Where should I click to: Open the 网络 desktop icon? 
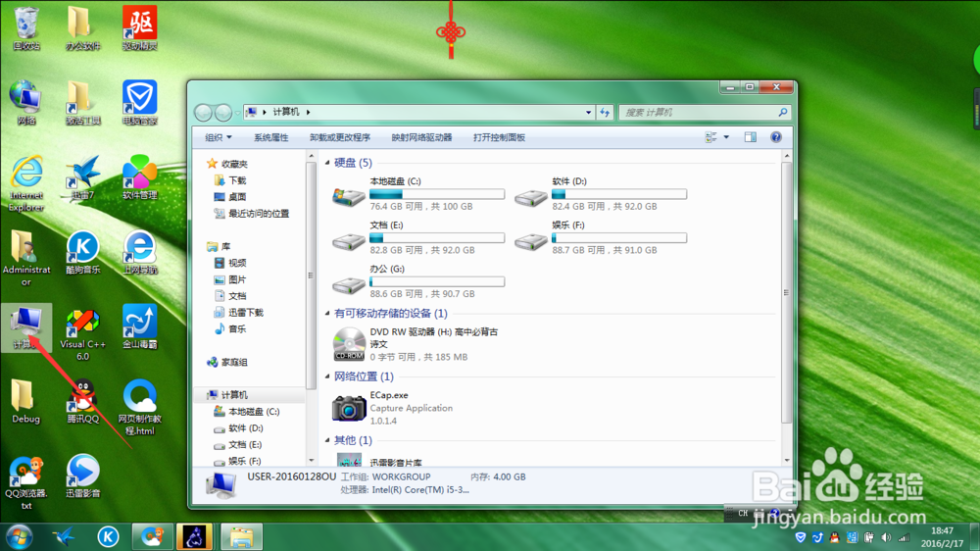pos(26,103)
